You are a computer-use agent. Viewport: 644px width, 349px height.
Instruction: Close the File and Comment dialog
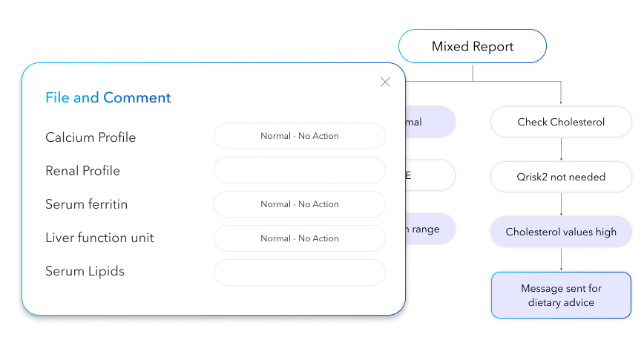(x=385, y=82)
